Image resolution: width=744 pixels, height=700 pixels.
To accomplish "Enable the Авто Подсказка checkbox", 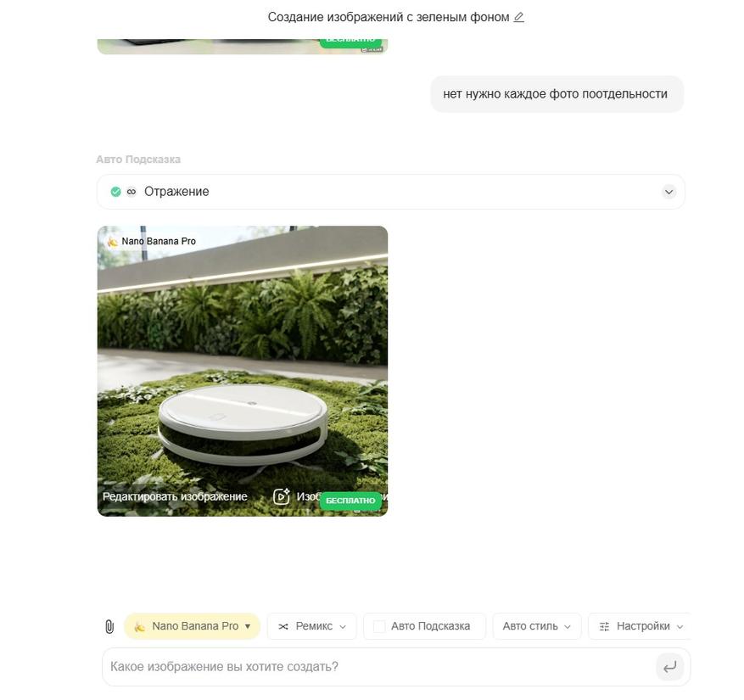I will [x=379, y=626].
